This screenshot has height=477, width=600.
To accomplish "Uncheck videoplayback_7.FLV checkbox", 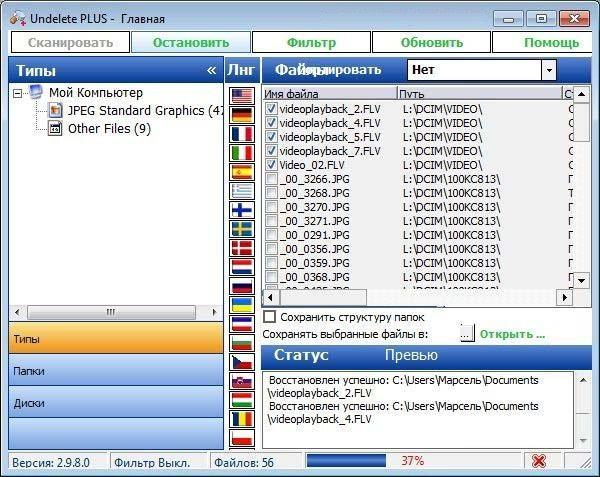I will click(x=271, y=151).
